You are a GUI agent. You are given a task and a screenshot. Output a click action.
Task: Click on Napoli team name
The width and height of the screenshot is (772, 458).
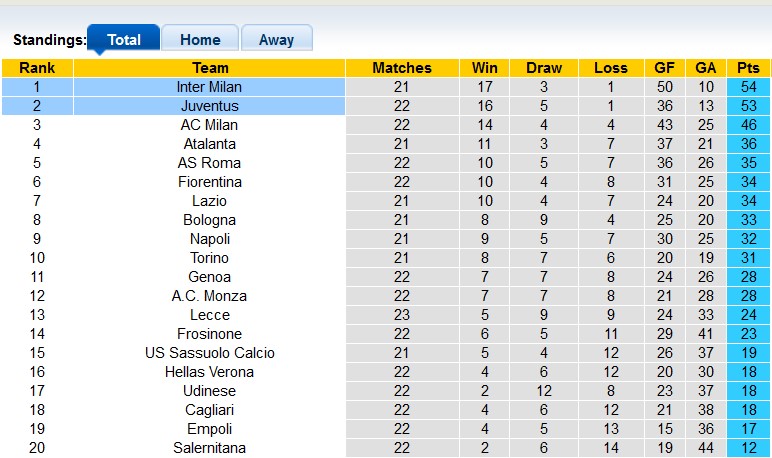(x=210, y=239)
